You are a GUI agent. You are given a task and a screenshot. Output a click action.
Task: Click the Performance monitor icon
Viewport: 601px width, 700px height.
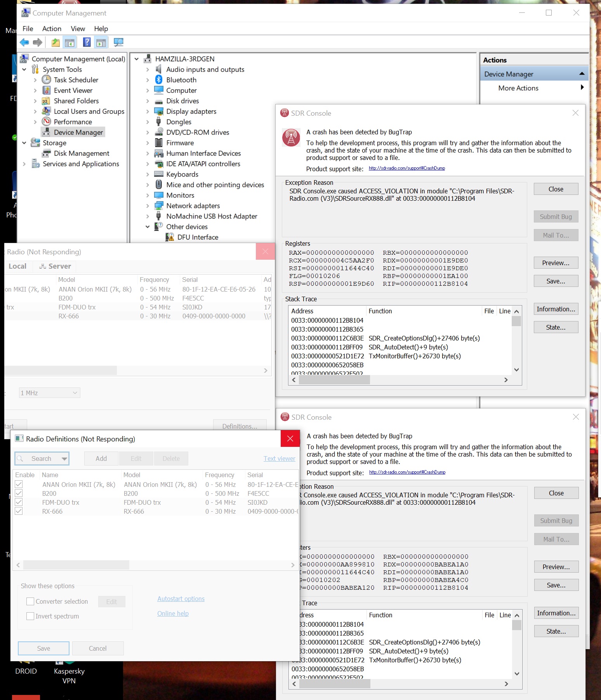(46, 122)
